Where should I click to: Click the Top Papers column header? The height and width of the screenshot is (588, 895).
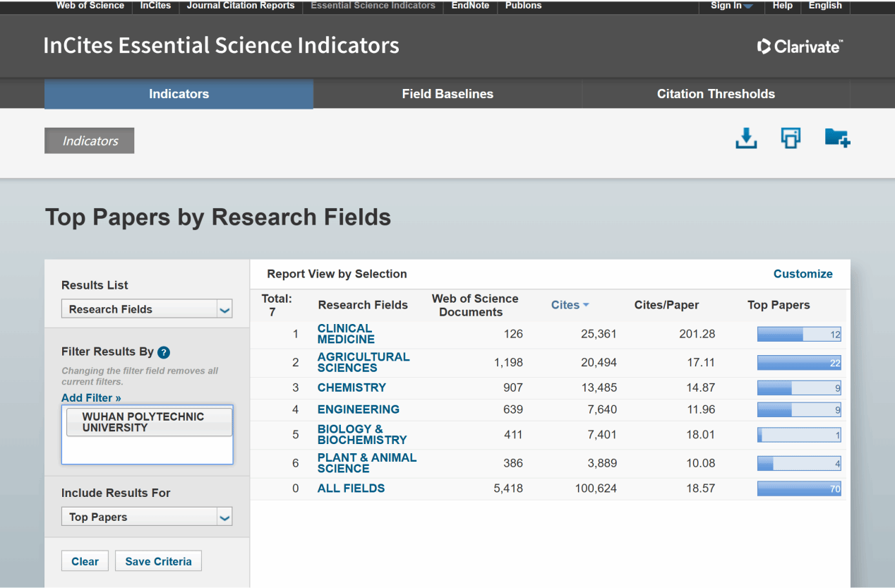click(x=779, y=305)
